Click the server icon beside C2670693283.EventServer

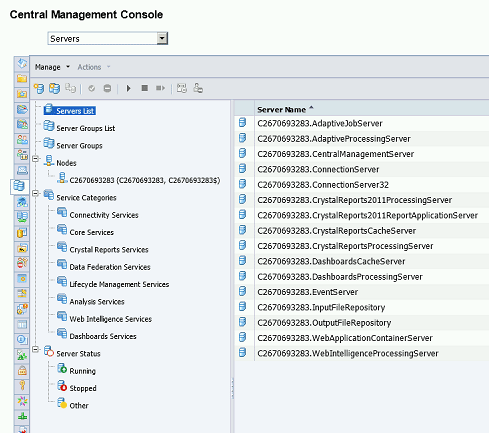pos(243,292)
